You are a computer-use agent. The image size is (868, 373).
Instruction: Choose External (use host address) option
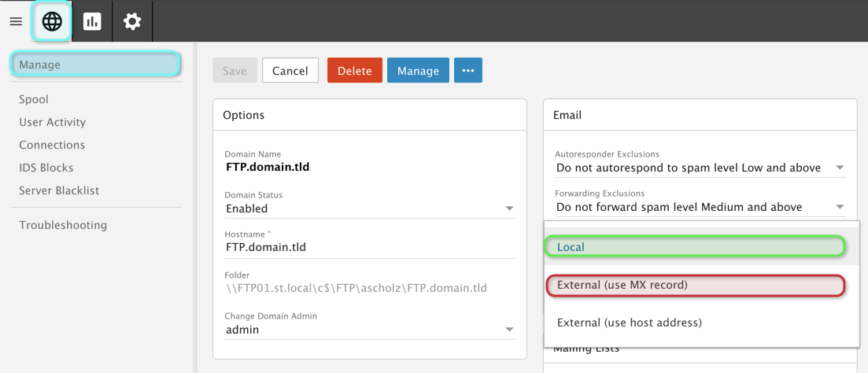pyautogui.click(x=630, y=323)
